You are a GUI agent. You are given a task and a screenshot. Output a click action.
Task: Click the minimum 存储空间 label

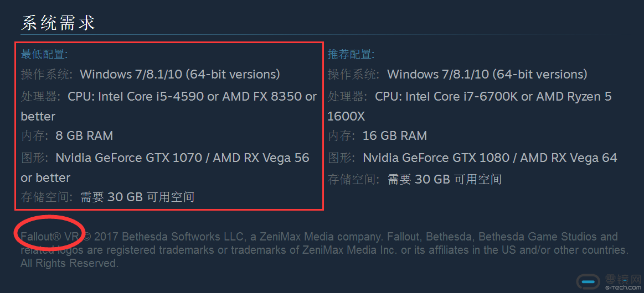(47, 197)
